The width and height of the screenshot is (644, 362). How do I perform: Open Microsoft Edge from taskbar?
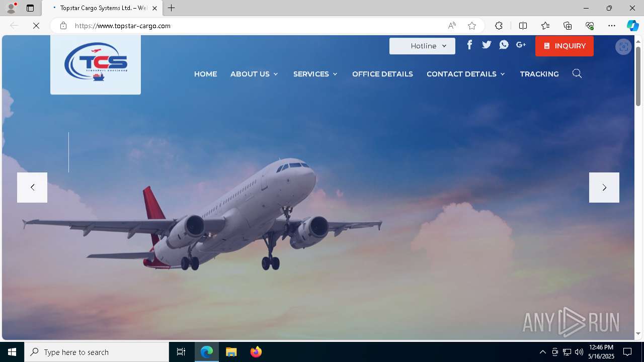coord(207,352)
